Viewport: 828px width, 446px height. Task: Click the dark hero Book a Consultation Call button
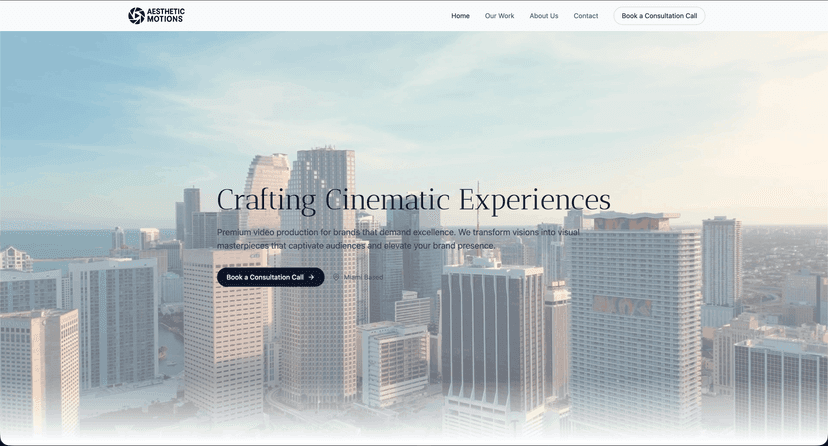265,277
